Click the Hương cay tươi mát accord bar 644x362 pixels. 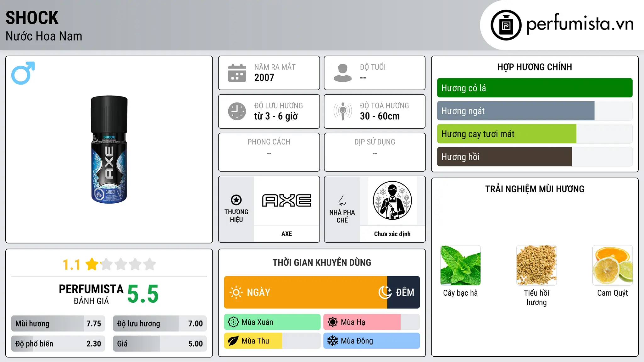pyautogui.click(x=535, y=134)
